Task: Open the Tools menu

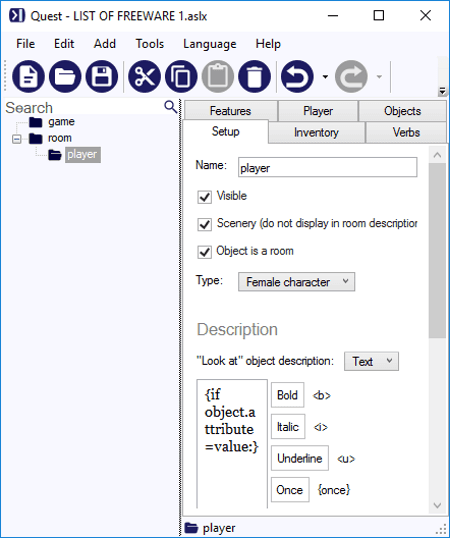Action: pyautogui.click(x=150, y=44)
